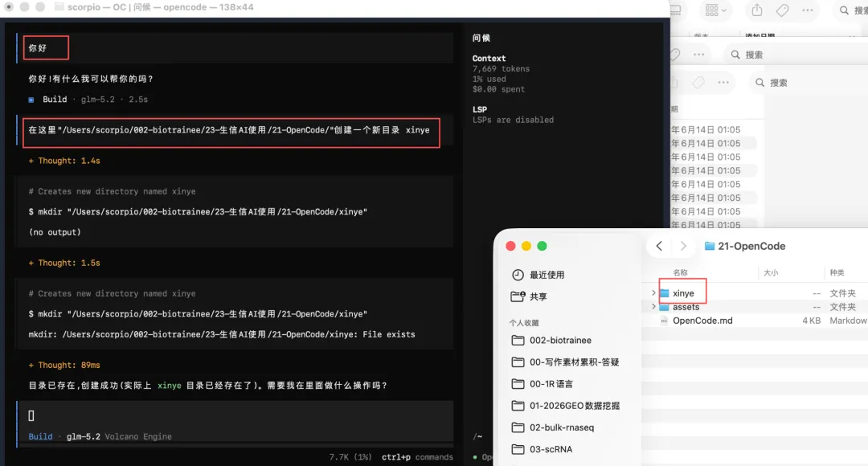Click the LSP heading in opencode sidebar
The image size is (868, 466).
[479, 109]
